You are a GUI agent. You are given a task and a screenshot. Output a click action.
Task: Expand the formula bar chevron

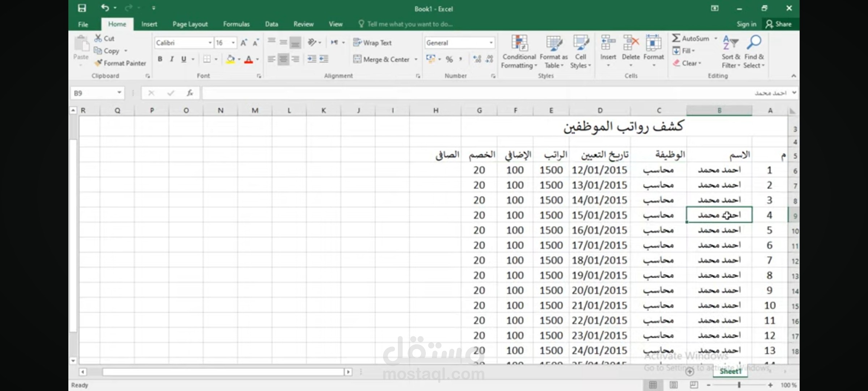tap(794, 93)
